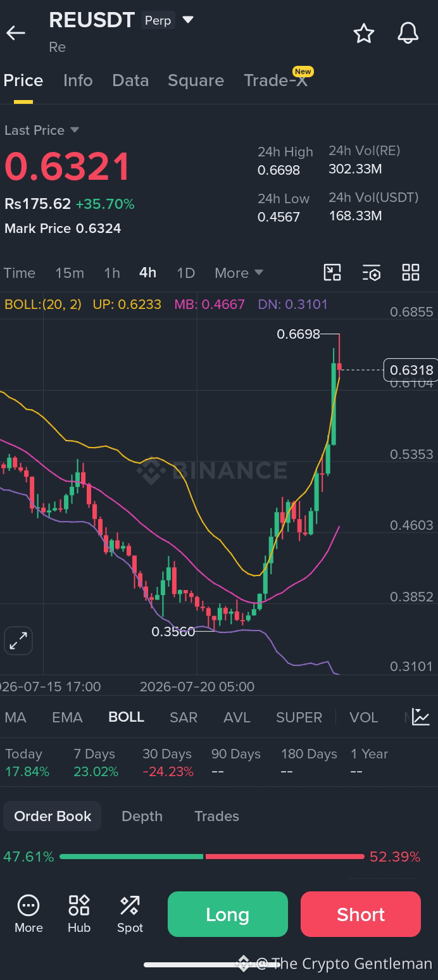Select the 15m chart interval

click(70, 273)
